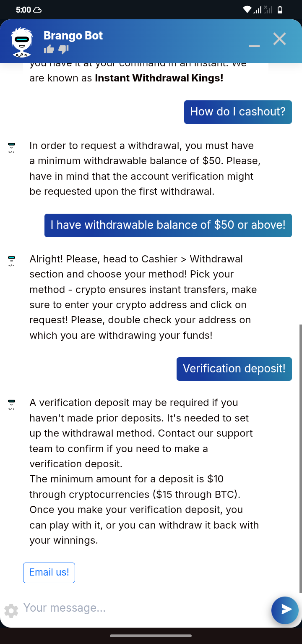Viewport: 302px width, 644px height.
Task: Click the thumbs up rating icon
Action: (x=49, y=50)
